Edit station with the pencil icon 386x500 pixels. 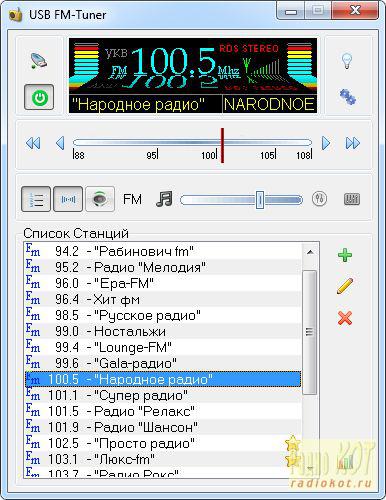[x=345, y=286]
